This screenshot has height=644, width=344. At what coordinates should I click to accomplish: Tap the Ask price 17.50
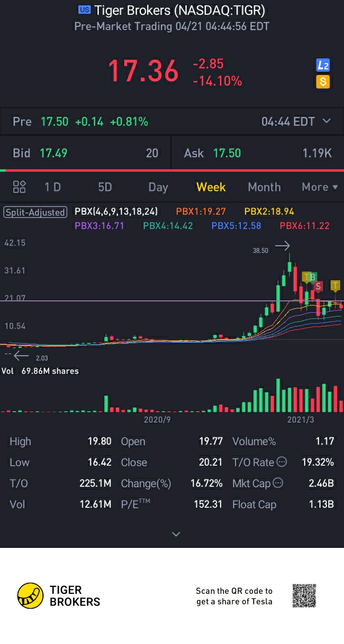(227, 153)
